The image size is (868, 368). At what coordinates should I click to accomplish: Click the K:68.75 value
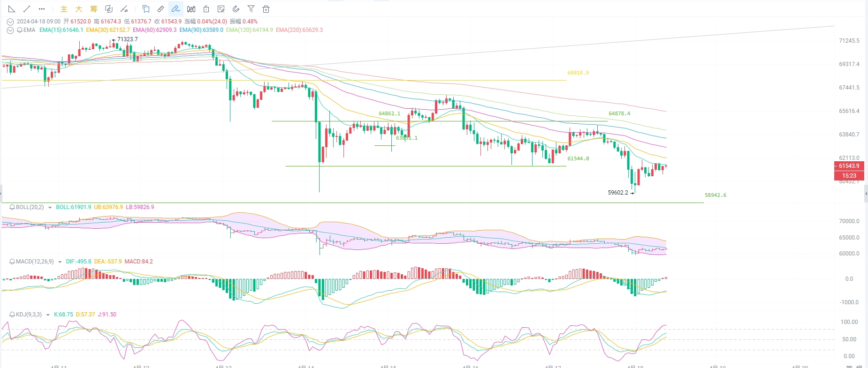63,315
